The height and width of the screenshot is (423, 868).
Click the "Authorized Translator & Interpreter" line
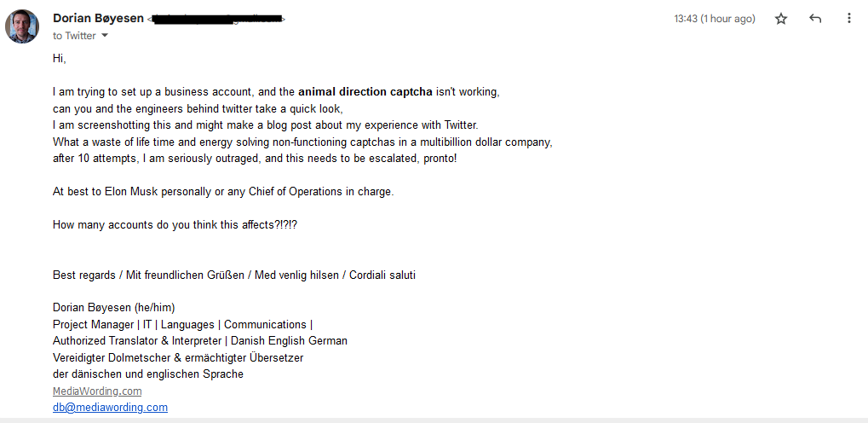point(200,341)
